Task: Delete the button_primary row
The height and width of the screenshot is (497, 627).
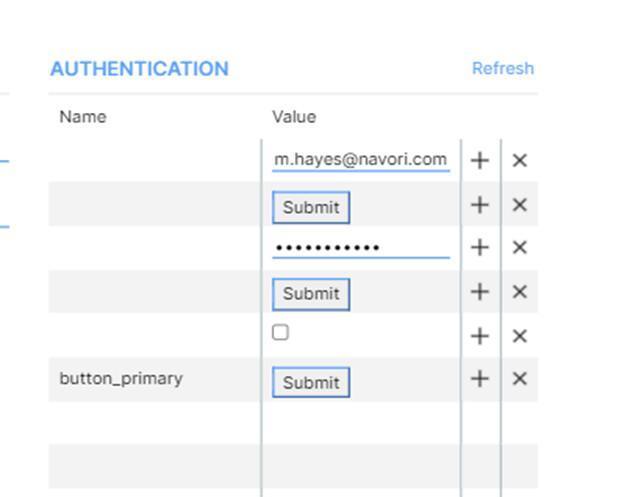Action: (519, 379)
